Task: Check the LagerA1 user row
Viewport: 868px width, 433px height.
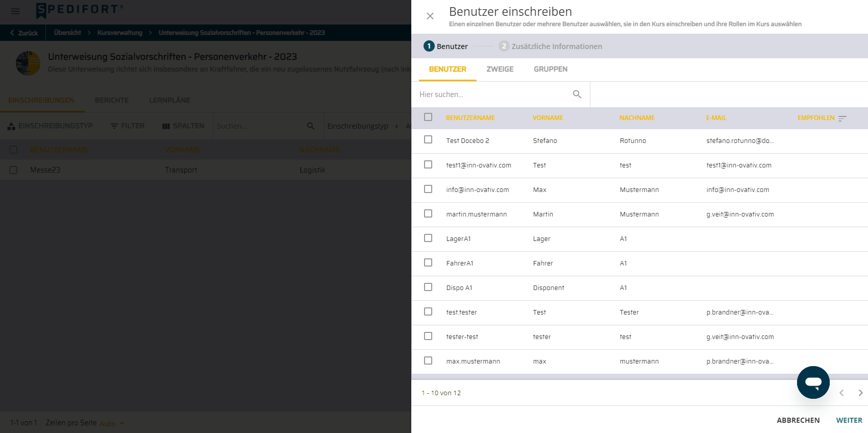Action: pos(428,238)
